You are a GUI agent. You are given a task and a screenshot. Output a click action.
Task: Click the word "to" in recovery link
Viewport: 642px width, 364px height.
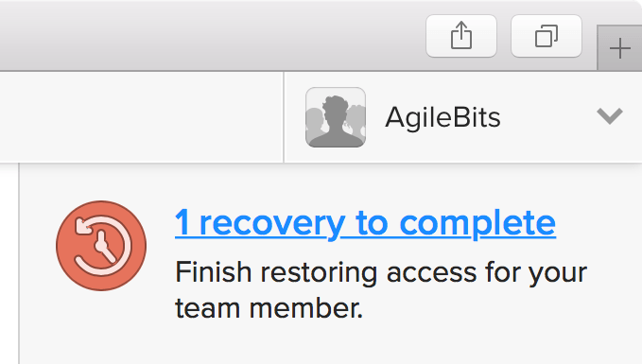372,223
